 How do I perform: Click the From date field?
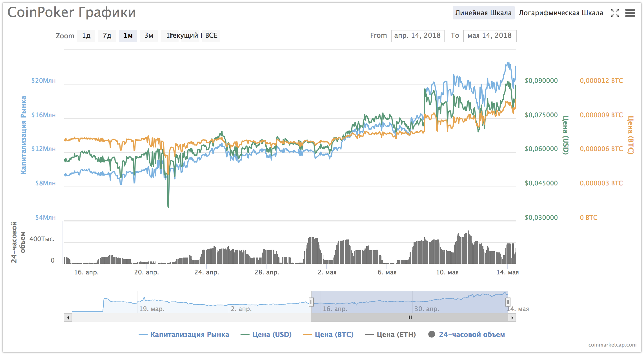(x=418, y=36)
